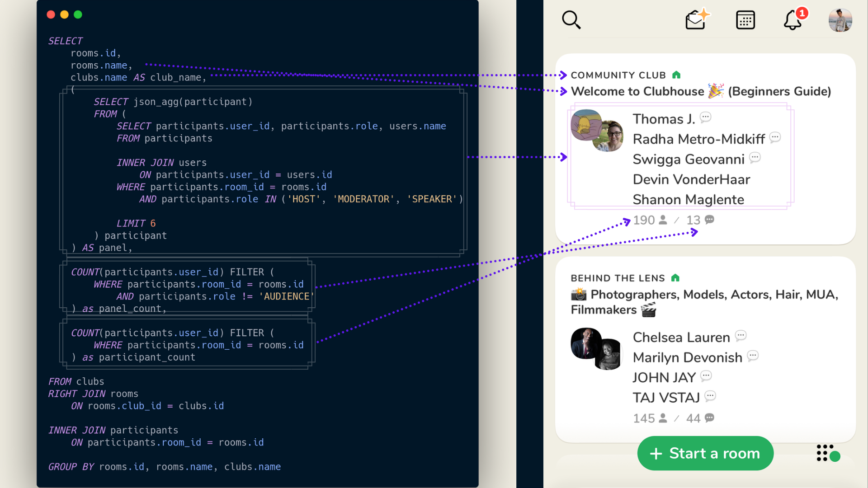Click speech bubble next to TAJ VSTAJ
Viewport: 868px width, 488px height.
click(x=710, y=396)
